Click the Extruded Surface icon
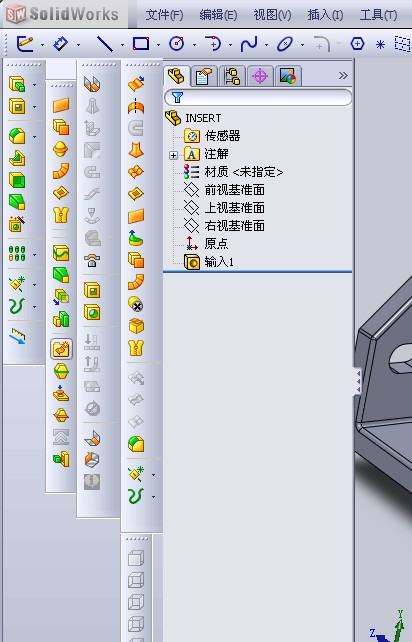 coord(136,84)
